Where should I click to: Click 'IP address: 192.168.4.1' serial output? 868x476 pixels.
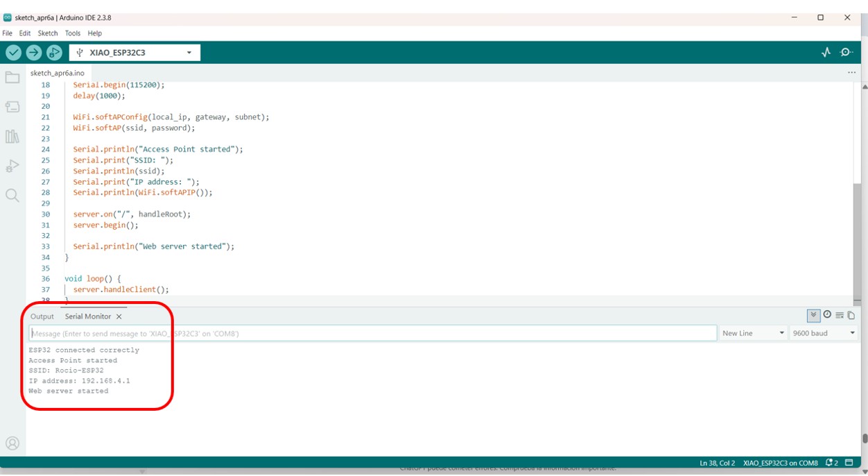pyautogui.click(x=79, y=381)
